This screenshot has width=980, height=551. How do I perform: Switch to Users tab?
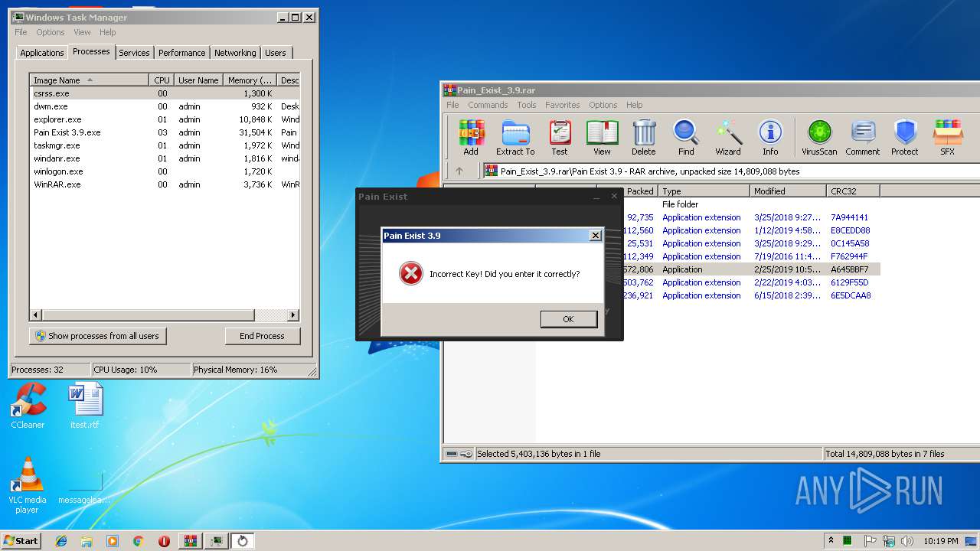click(276, 53)
